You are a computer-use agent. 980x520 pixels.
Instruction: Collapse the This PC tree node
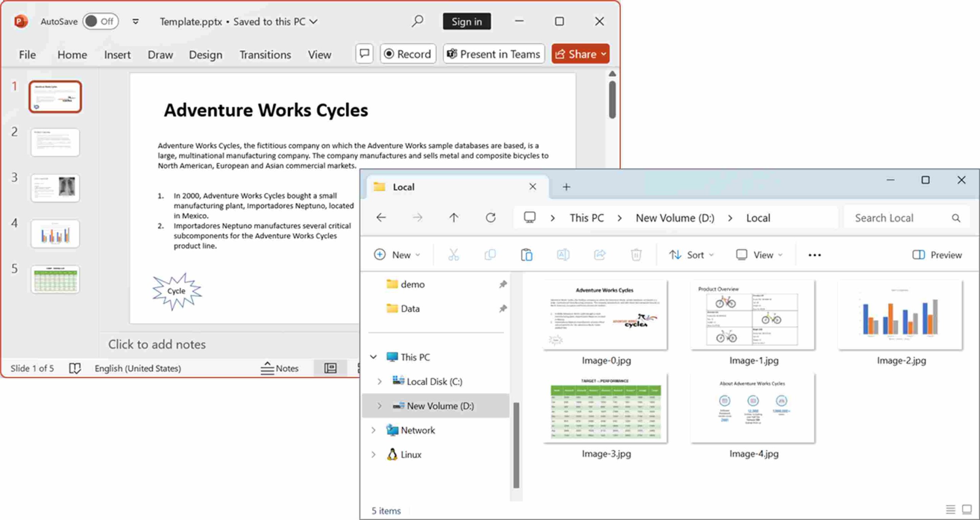373,357
